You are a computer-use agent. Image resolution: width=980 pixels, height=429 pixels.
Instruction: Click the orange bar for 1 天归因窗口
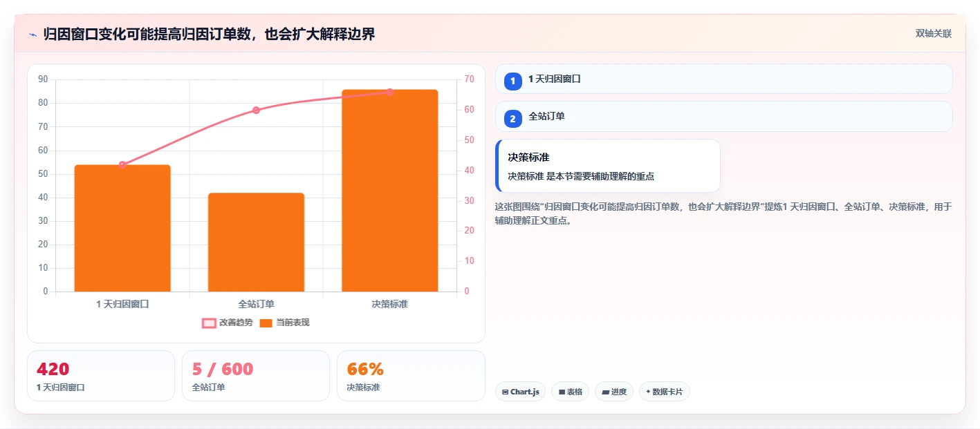122,228
